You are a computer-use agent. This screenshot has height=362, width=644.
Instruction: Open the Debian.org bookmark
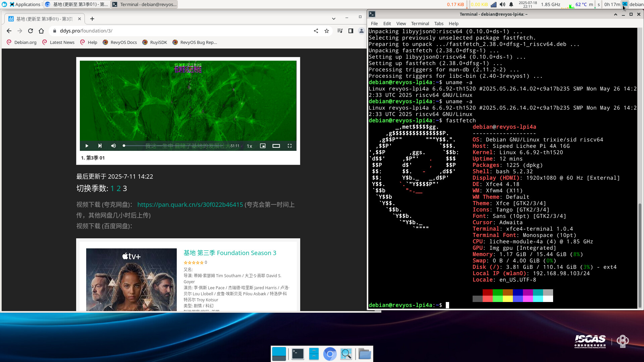click(x=21, y=42)
